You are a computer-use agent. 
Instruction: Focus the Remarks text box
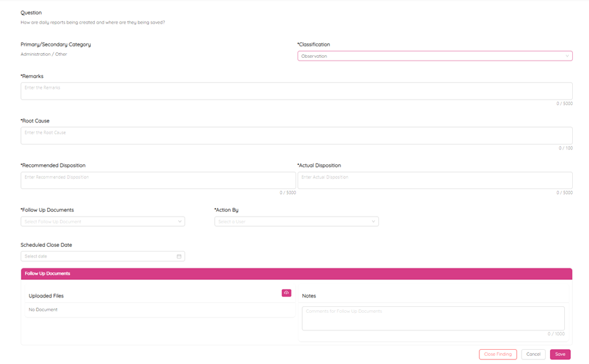296,92
